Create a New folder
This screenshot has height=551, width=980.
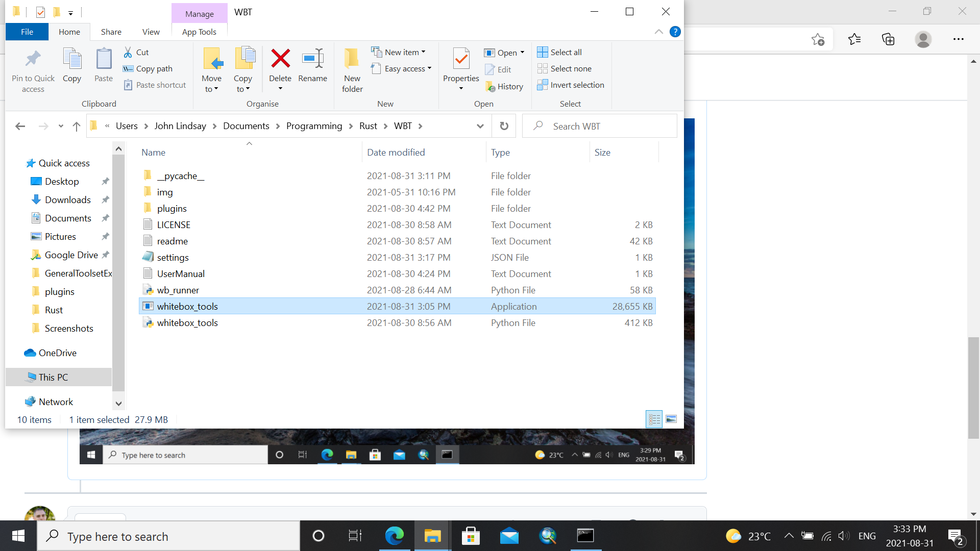[351, 69]
